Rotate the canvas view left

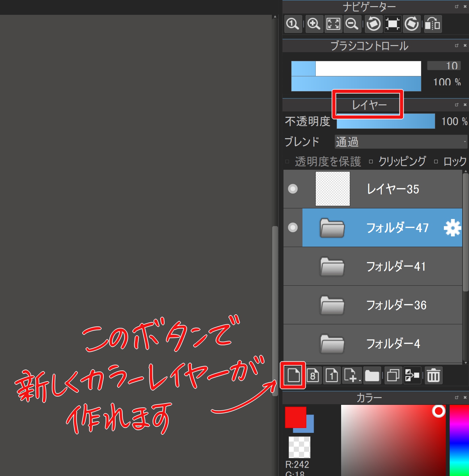(x=374, y=24)
